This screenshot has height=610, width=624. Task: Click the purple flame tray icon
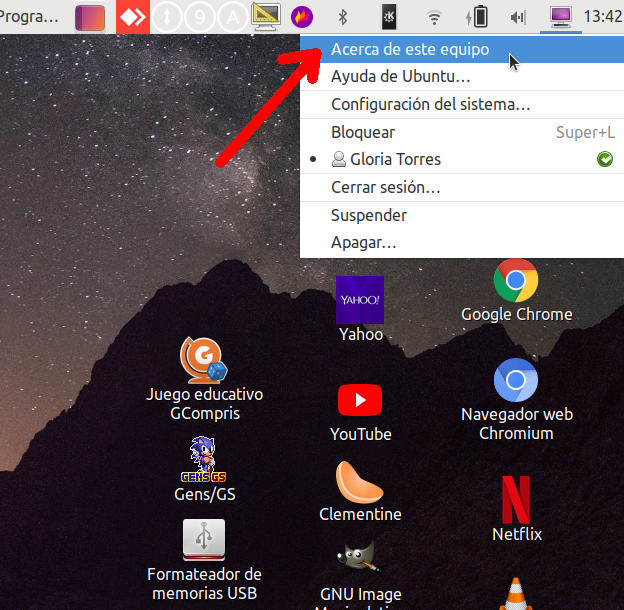302,17
